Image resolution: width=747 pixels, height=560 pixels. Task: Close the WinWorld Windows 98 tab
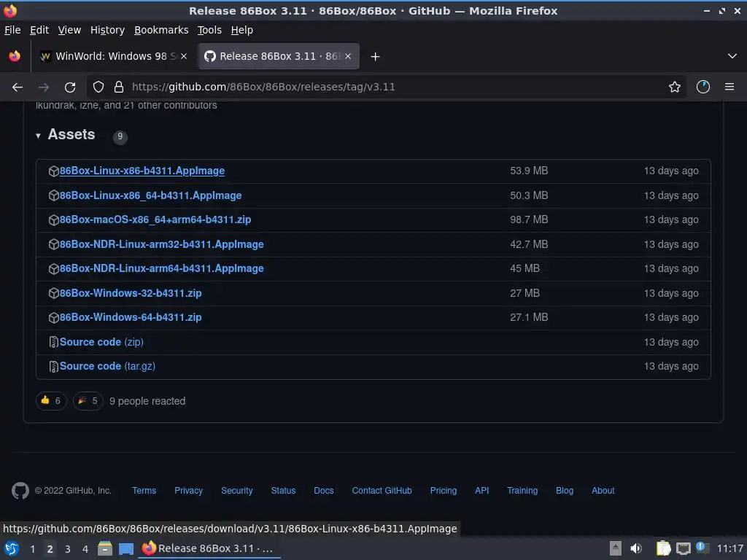click(184, 56)
